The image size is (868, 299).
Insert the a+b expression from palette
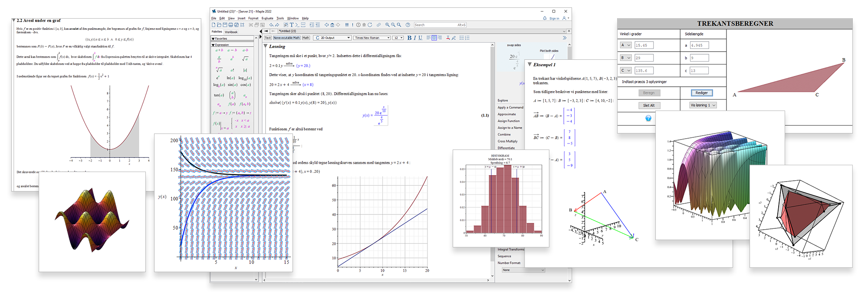[x=219, y=50]
